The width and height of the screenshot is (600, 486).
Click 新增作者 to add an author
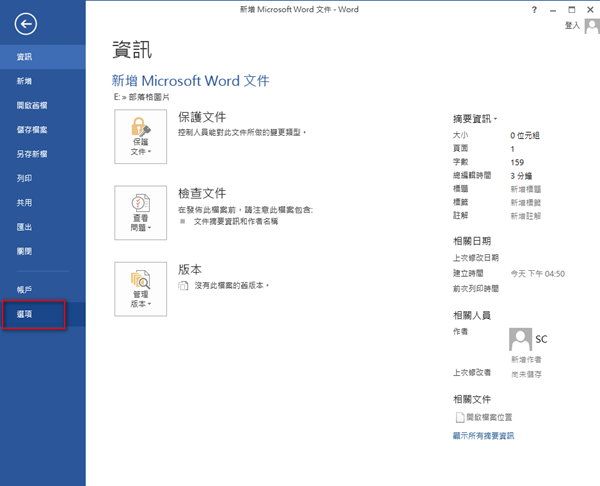(527, 359)
